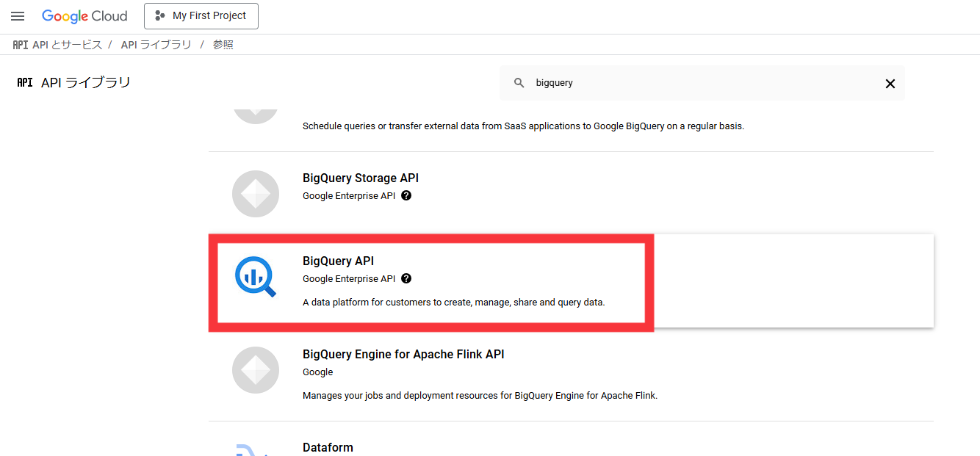Viewport: 980px width, 456px height.
Task: Click the search magnifier icon
Action: [x=519, y=83]
